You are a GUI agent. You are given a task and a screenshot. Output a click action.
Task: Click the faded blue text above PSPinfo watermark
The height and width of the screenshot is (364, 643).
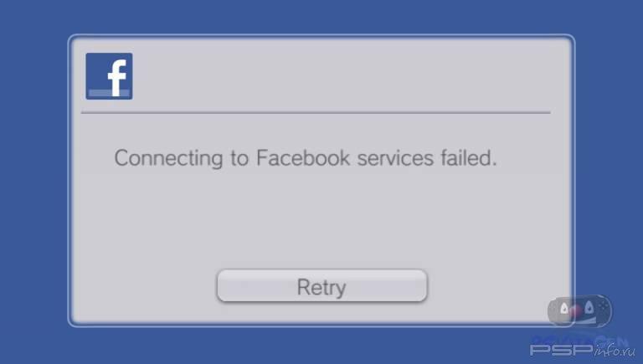[579, 340]
